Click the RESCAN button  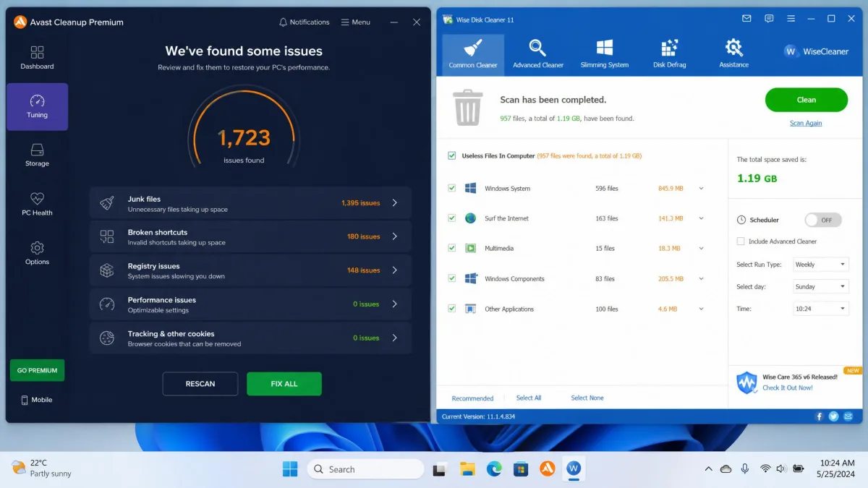tap(200, 384)
